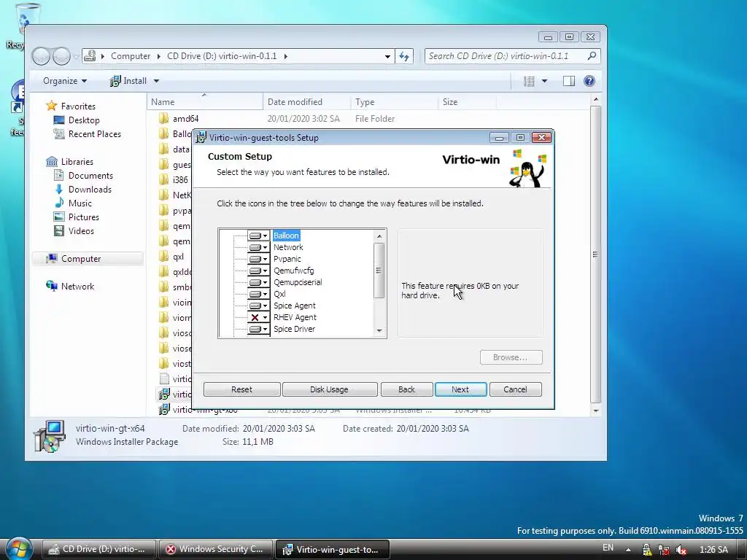This screenshot has height=560, width=747.
Task: Sort by Date modified column
Action: point(307,102)
